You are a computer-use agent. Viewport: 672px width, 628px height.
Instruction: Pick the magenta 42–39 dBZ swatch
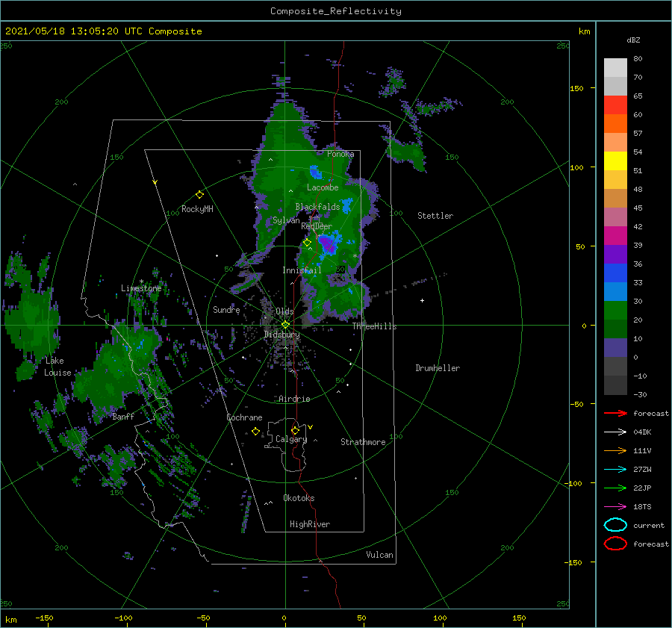[x=615, y=236]
